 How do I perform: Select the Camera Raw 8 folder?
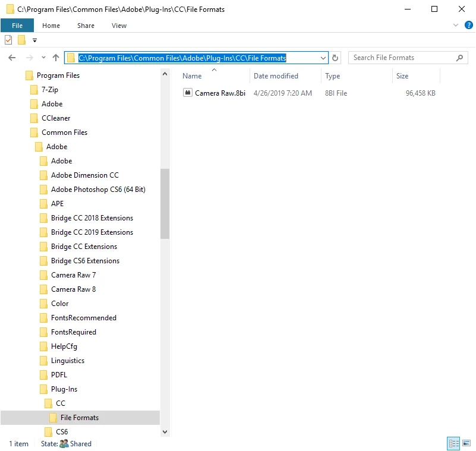[73, 289]
